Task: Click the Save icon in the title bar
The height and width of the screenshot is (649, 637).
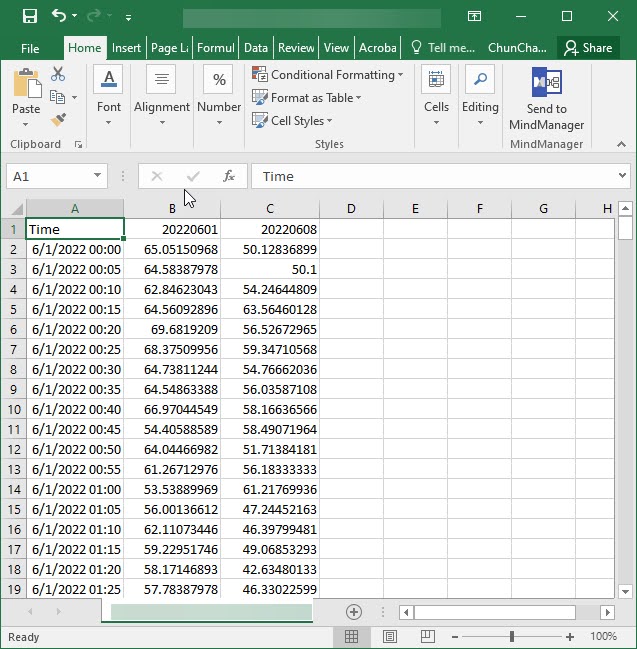Action: tap(29, 16)
